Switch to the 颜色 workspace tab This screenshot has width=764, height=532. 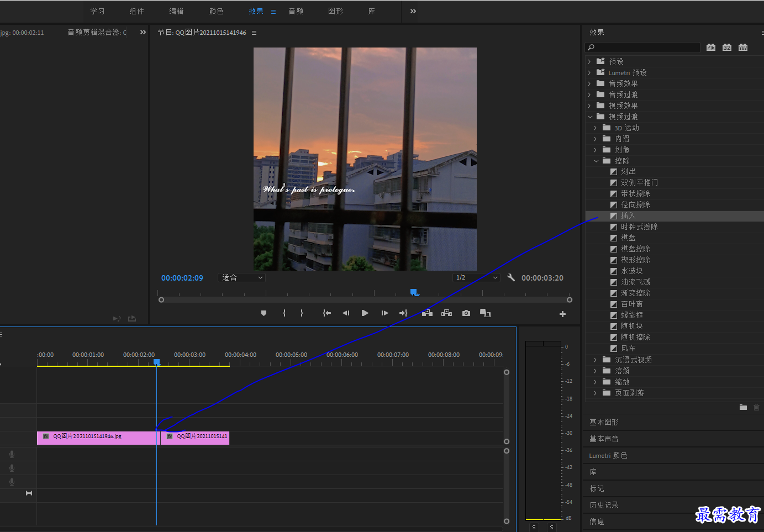[x=216, y=11]
